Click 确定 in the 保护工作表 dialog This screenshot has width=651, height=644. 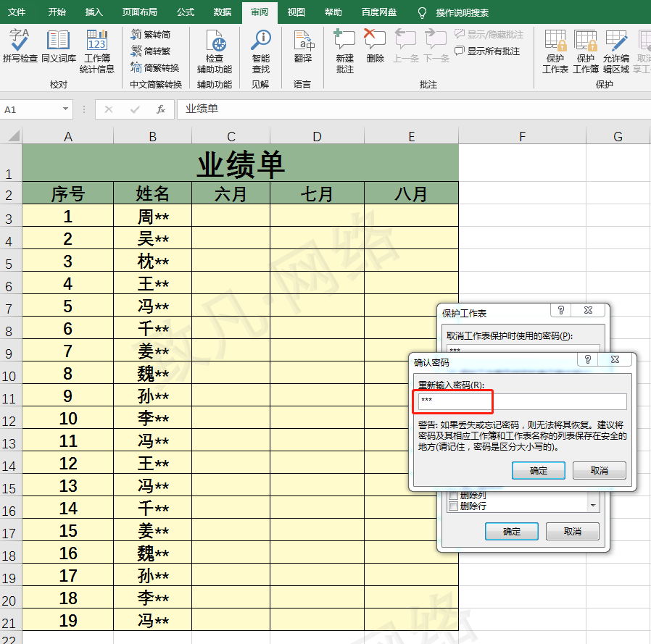512,532
